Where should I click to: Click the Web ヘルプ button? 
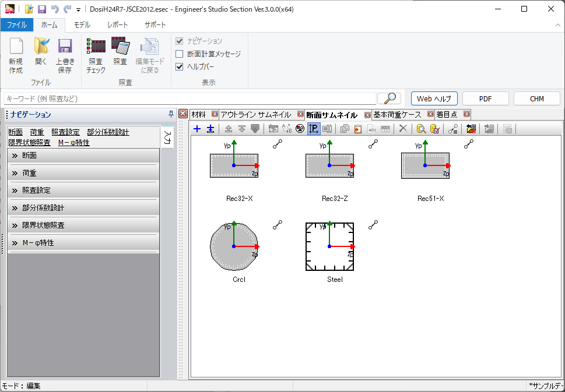pos(434,99)
